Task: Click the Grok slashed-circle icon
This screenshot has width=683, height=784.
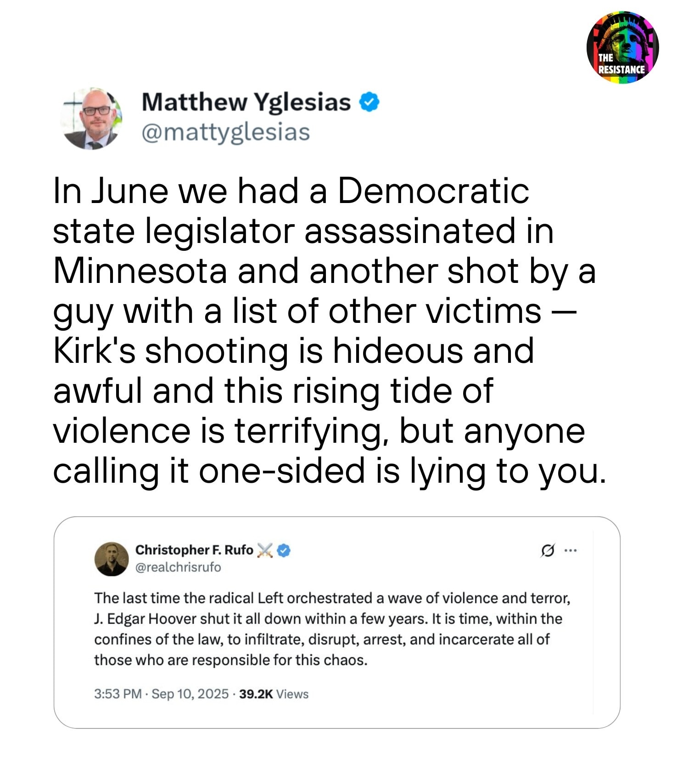Action: (x=547, y=550)
